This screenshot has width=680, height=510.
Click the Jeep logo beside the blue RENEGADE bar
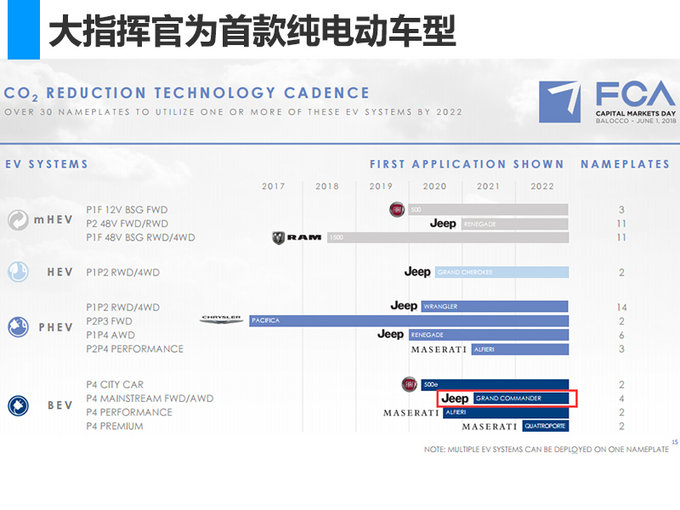(390, 334)
